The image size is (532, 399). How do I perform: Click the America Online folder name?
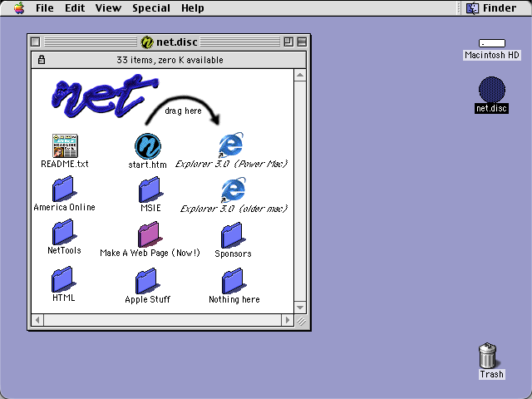pyautogui.click(x=65, y=207)
